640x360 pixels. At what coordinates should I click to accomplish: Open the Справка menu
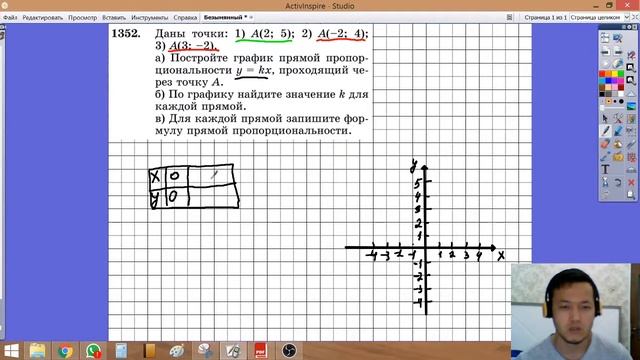pos(185,18)
